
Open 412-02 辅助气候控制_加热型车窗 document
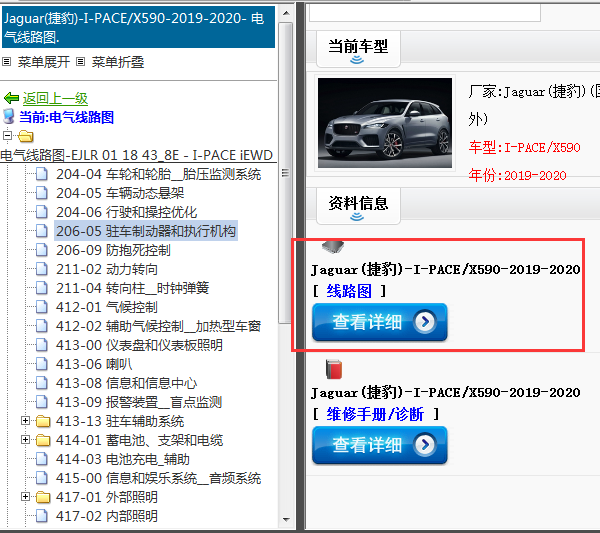pos(158,326)
